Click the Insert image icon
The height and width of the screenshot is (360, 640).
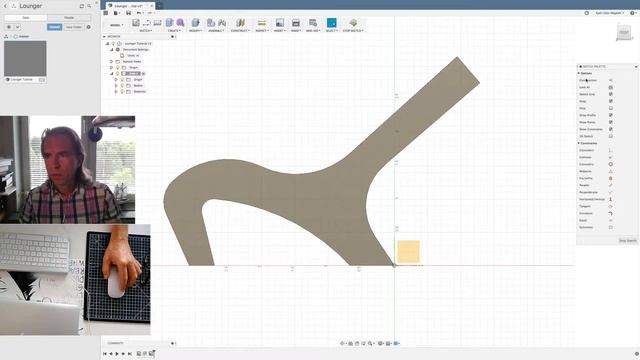click(x=280, y=23)
